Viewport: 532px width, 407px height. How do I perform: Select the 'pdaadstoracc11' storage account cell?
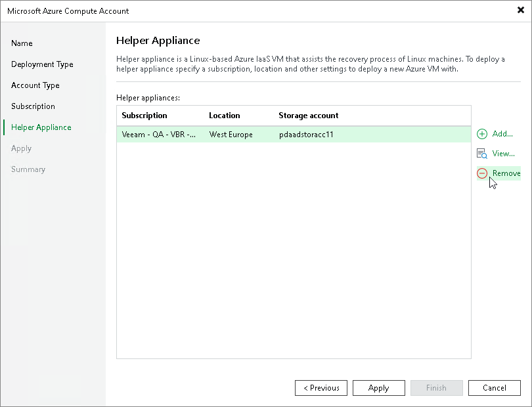306,135
